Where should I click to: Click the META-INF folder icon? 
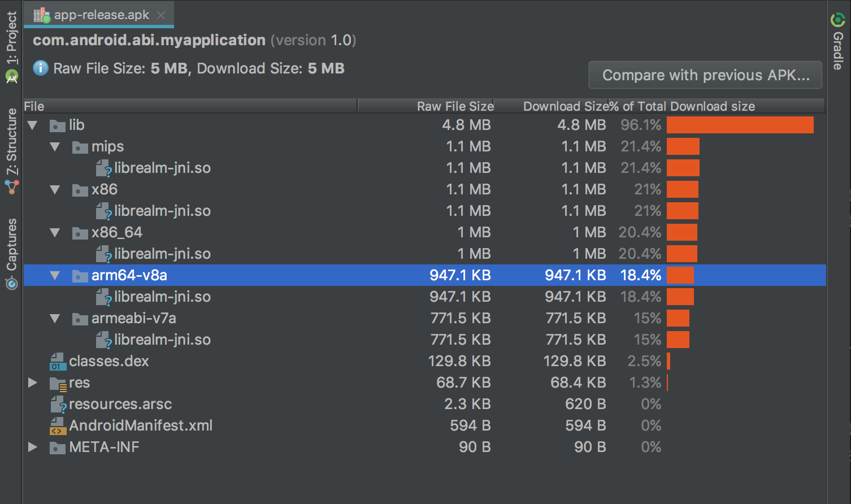(x=58, y=447)
